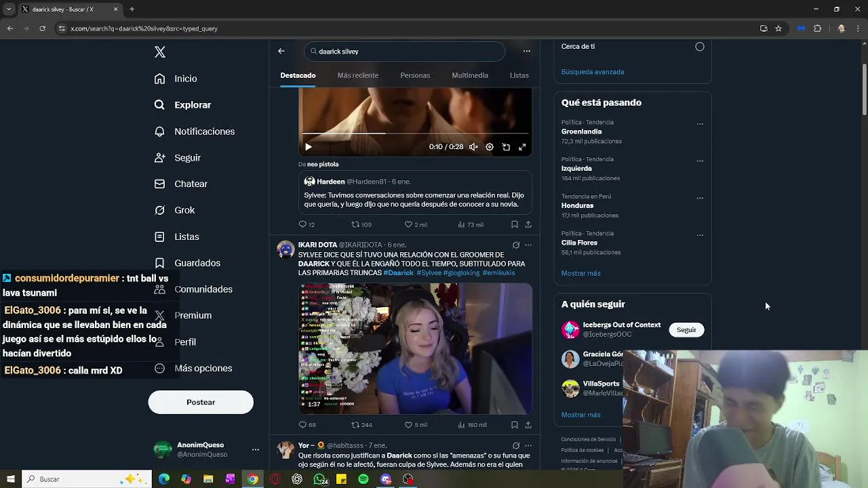Open Spotify from the taskbar
The width and height of the screenshot is (868, 488).
point(363,479)
